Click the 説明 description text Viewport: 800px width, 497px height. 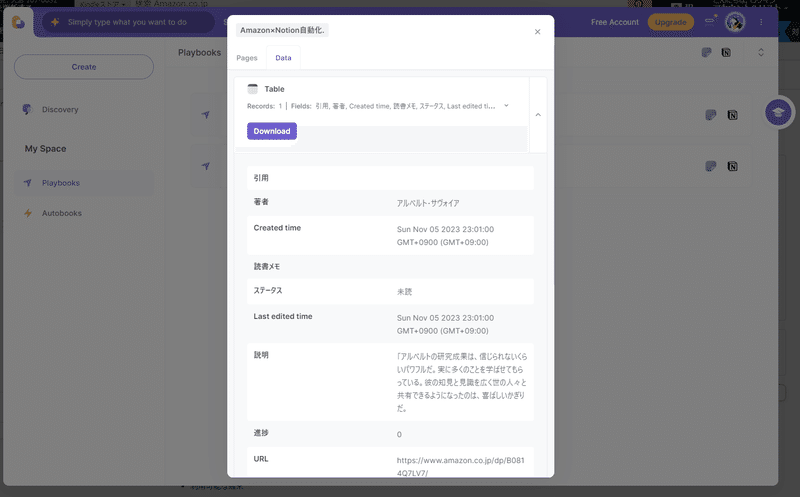462,382
